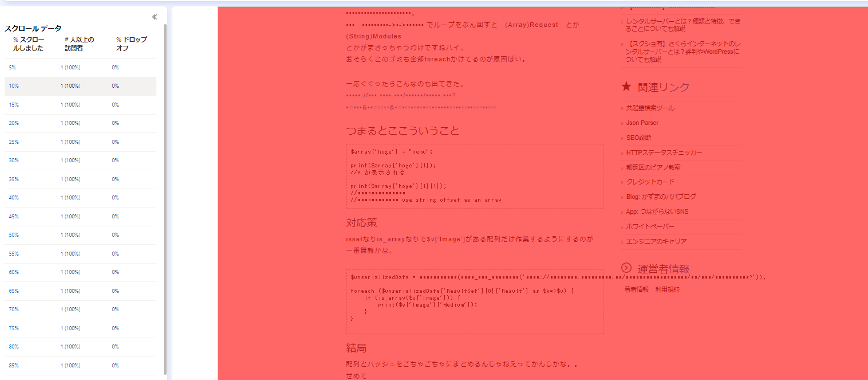Open the Json Parser link

[x=642, y=123]
